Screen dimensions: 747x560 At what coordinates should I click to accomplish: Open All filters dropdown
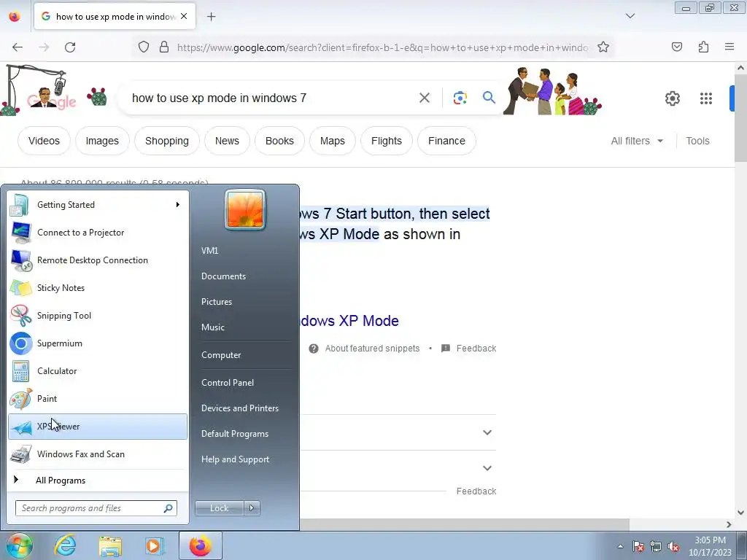637,141
